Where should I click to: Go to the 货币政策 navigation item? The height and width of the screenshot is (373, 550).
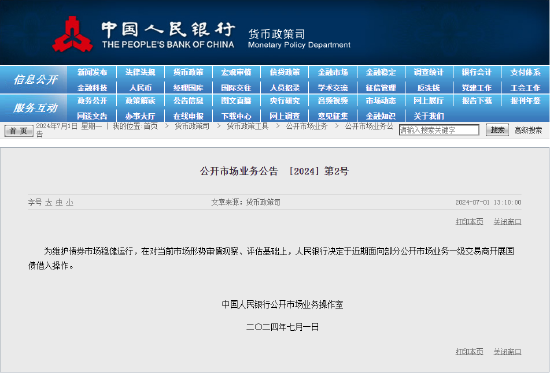pos(188,72)
